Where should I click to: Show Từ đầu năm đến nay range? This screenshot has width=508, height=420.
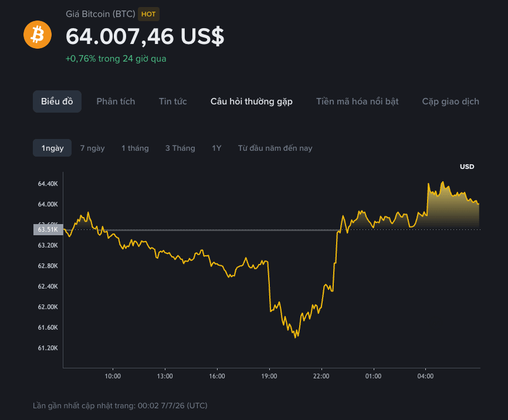[275, 148]
